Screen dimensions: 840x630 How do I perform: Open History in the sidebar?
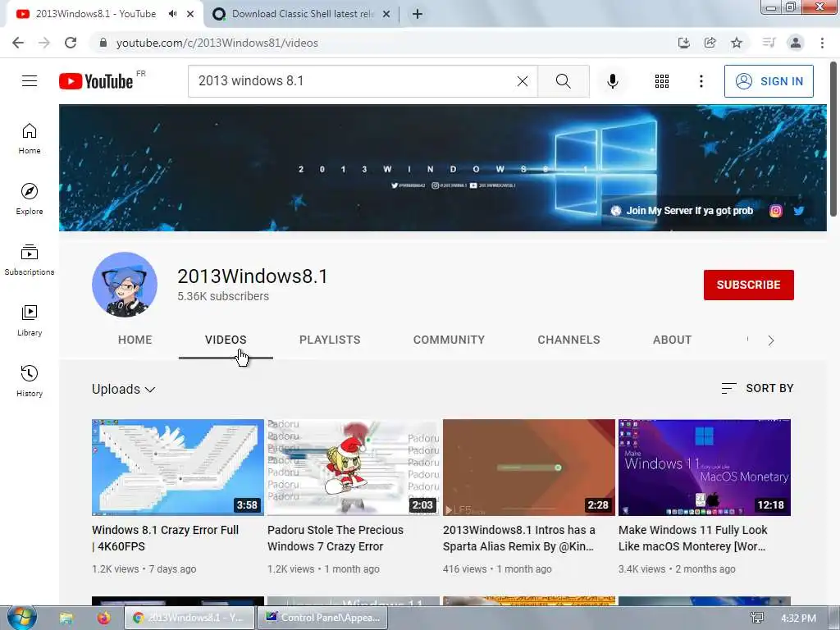click(x=30, y=381)
